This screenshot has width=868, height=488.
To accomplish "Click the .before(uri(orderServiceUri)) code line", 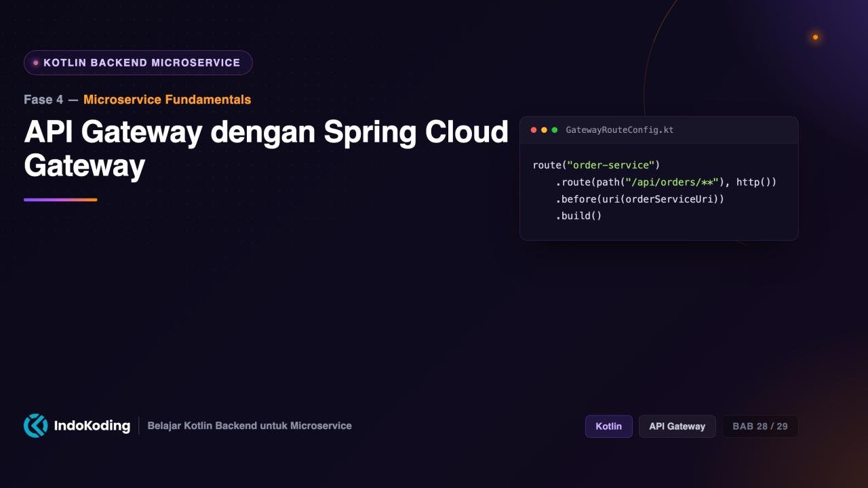I will point(640,199).
